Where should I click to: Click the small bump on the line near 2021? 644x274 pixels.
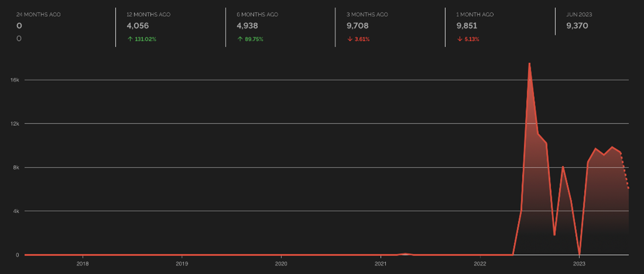[405, 254]
